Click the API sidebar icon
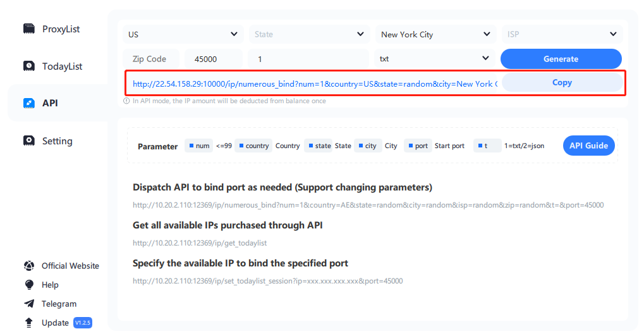 pyautogui.click(x=29, y=103)
